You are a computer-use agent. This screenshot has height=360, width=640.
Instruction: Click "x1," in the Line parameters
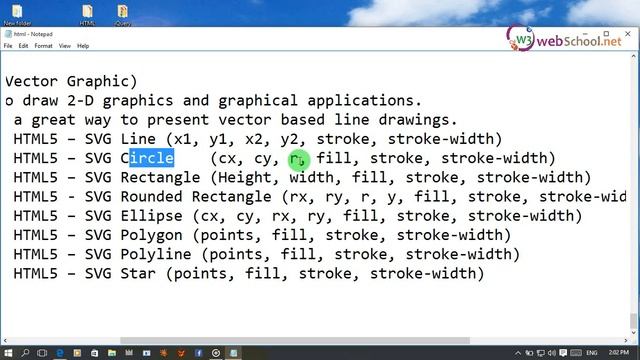(x=187, y=139)
